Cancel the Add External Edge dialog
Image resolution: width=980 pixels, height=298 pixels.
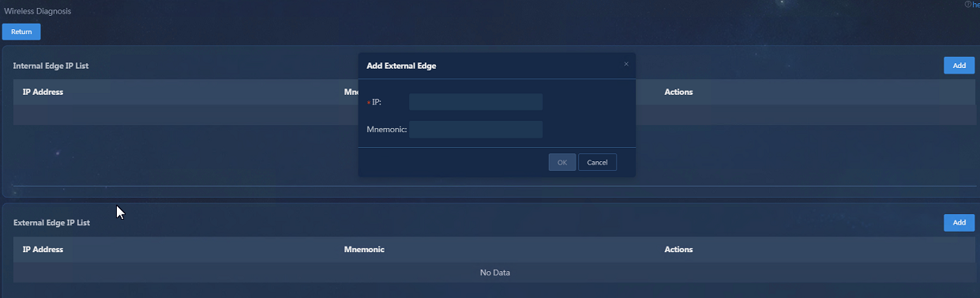597,162
